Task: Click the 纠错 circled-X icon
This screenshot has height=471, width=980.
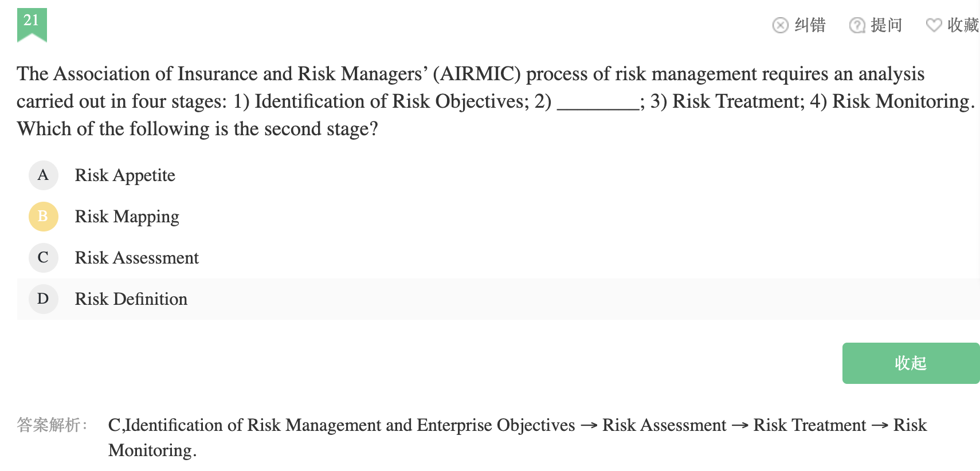Action: (780, 25)
